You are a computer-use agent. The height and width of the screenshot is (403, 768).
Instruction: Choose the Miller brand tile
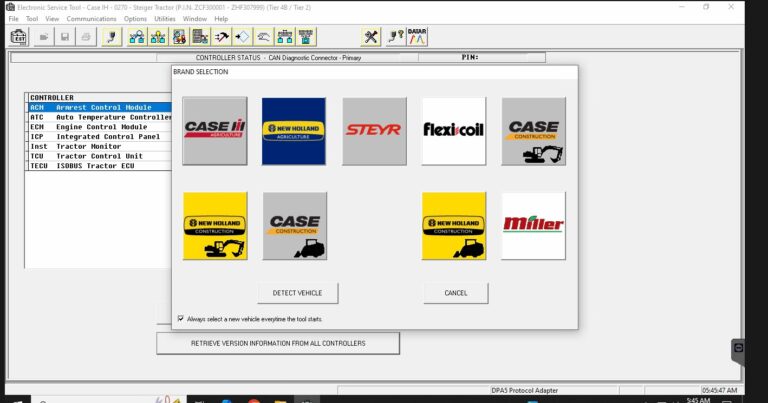coord(533,226)
